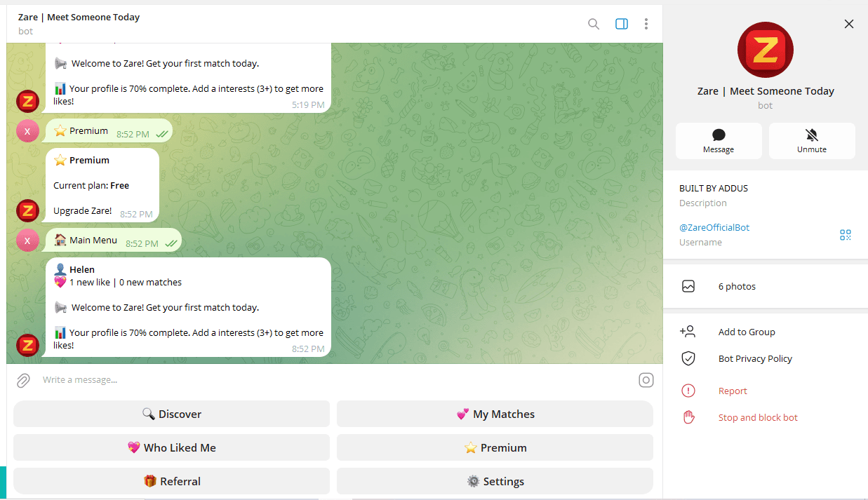This screenshot has height=500, width=868.
Task: Tap the Settings keyboard button
Action: coord(495,481)
